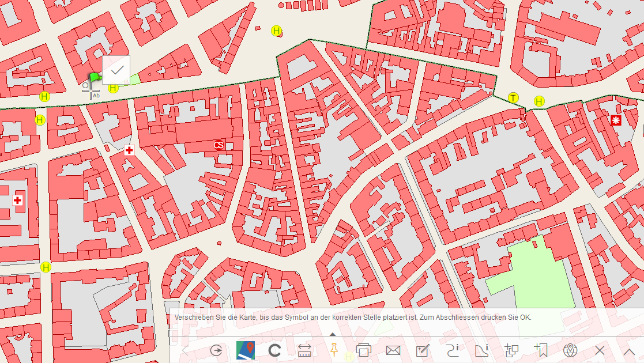Confirm symbol placement with the checkmark button

pos(116,70)
